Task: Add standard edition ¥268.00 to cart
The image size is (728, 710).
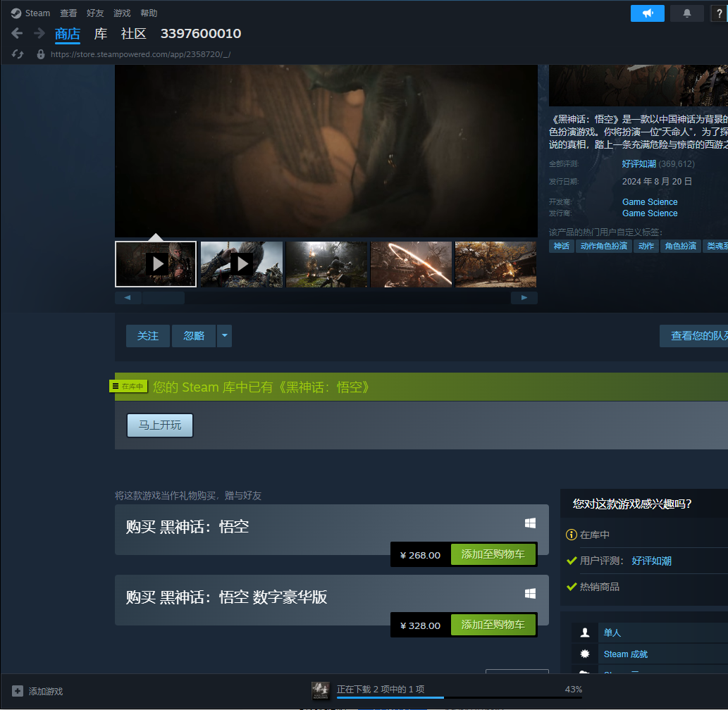Action: pos(493,554)
